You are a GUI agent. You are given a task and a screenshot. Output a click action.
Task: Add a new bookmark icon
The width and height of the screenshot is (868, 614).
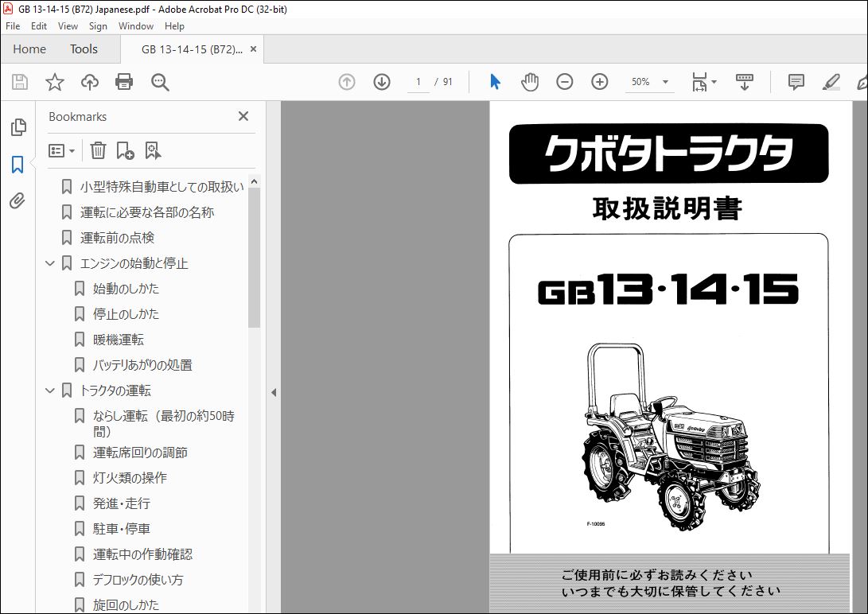click(125, 150)
